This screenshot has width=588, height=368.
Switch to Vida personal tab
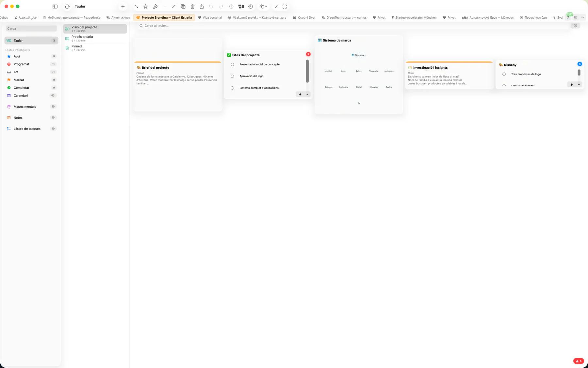pyautogui.click(x=210, y=18)
